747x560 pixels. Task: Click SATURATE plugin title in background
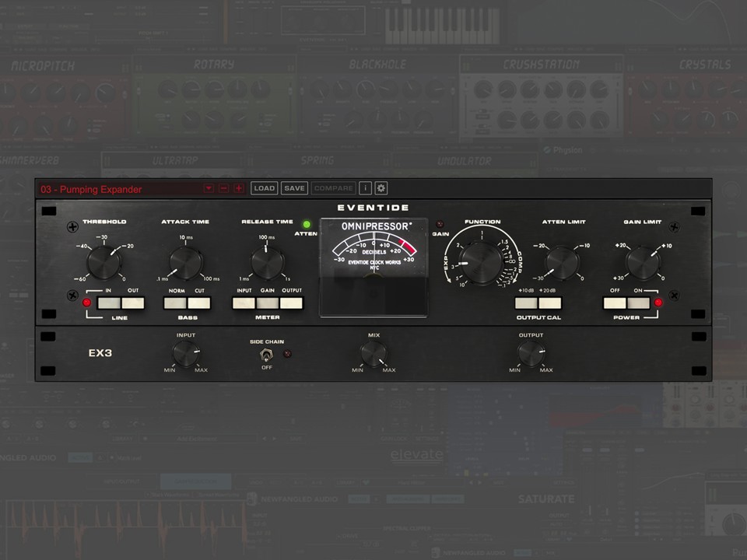(546, 499)
